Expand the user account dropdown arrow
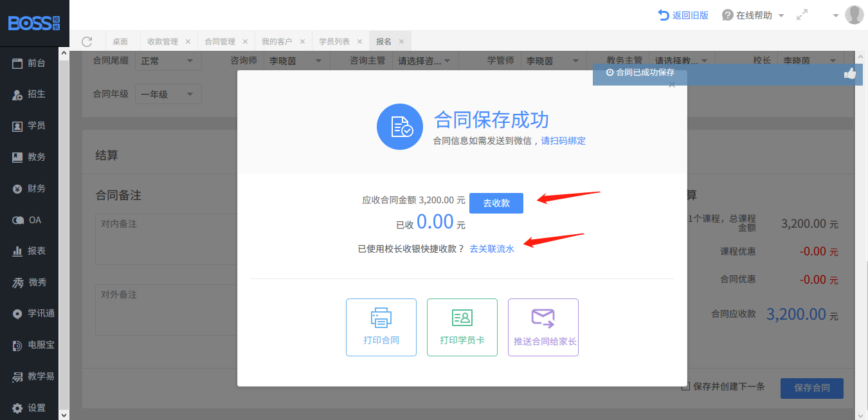Image resolution: width=868 pixels, height=420 pixels. click(835, 15)
